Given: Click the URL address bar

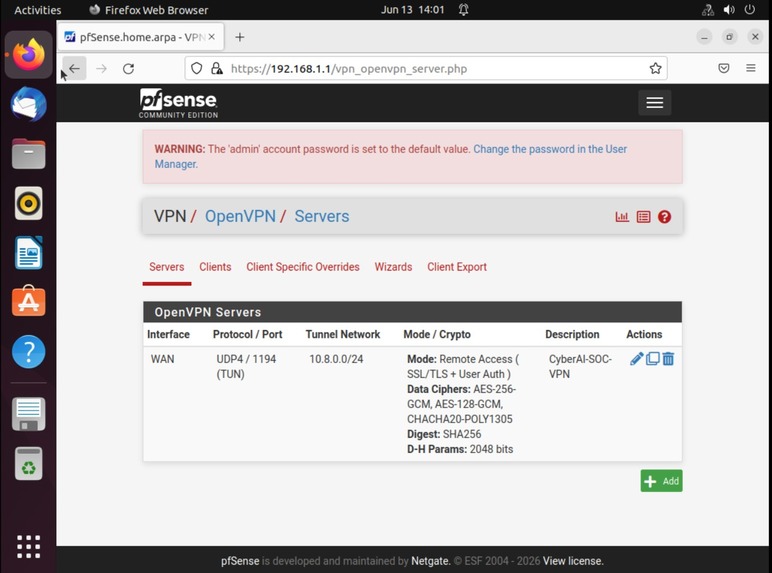Looking at the screenshot, I should pos(426,68).
